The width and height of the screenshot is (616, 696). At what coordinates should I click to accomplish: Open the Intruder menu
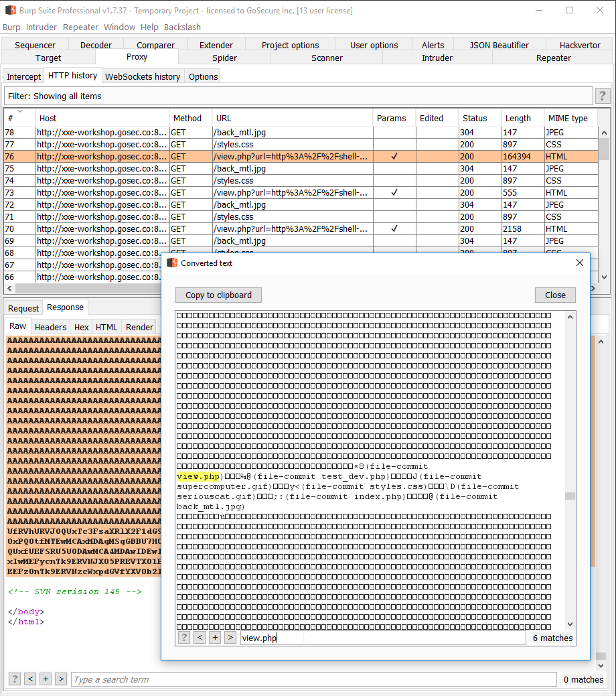coord(42,27)
